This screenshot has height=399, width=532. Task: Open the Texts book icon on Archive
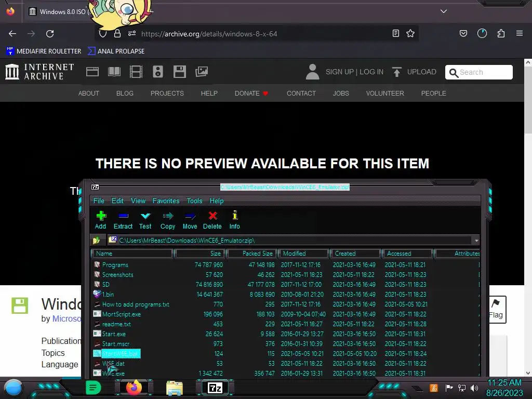point(114,72)
